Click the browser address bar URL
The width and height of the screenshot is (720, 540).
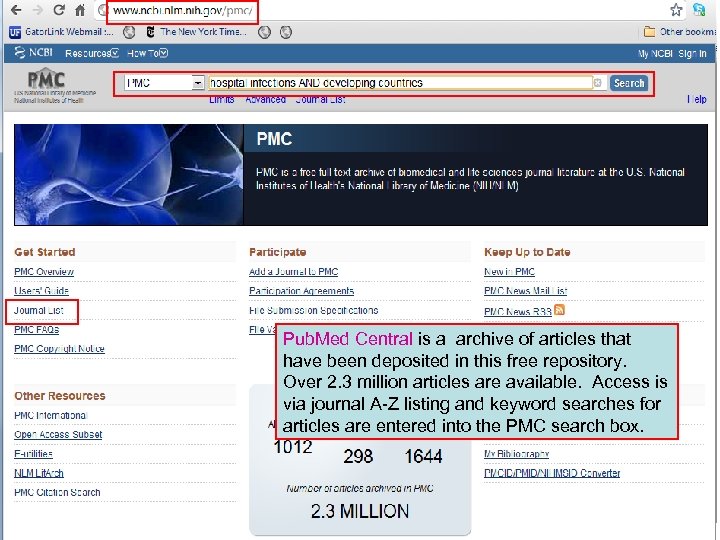tap(182, 10)
